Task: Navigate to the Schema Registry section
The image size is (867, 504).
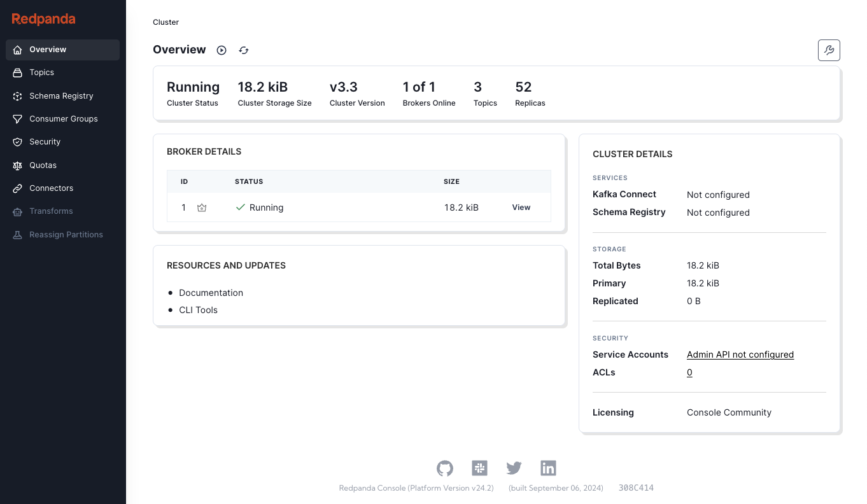Action: tap(62, 95)
